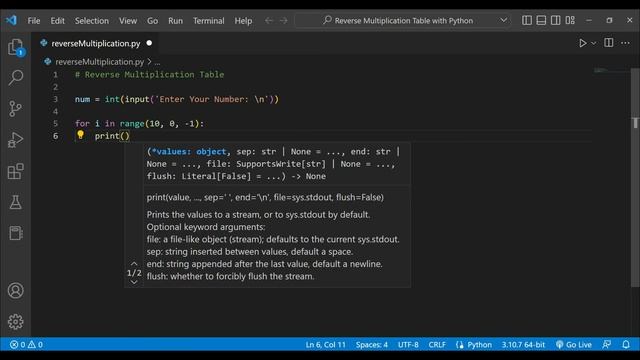
Task: Open More Actions ellipsis in editor
Action: [x=625, y=43]
